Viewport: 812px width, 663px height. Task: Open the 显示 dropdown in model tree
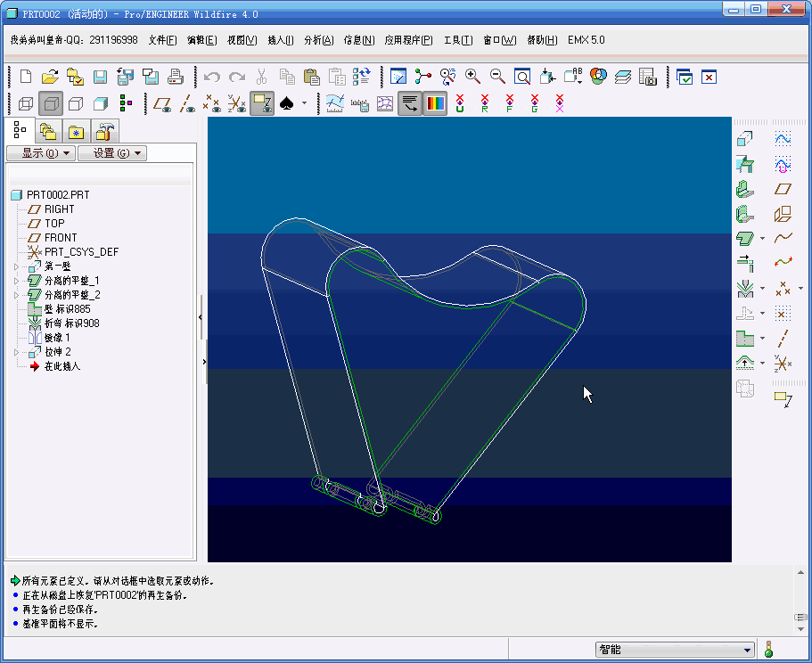[40, 153]
